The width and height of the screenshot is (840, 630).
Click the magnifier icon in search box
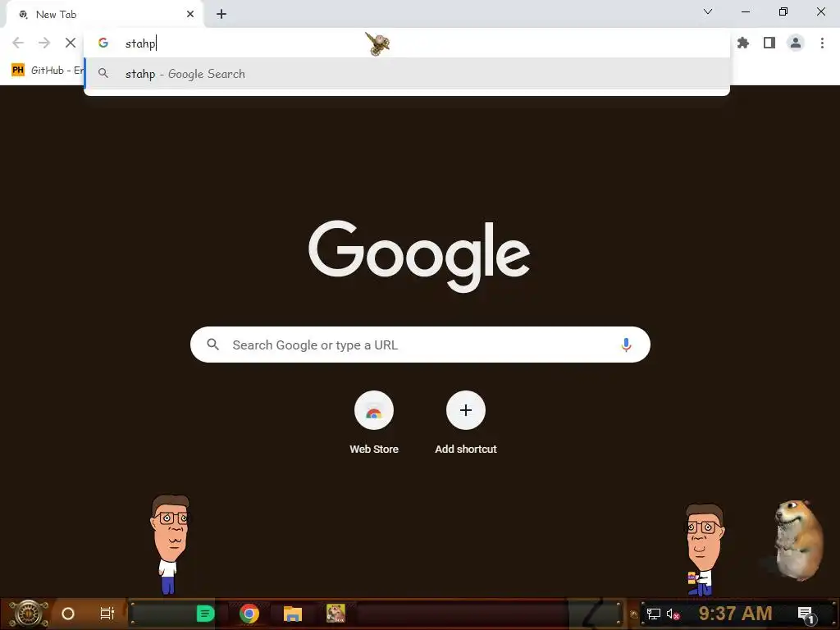point(212,345)
